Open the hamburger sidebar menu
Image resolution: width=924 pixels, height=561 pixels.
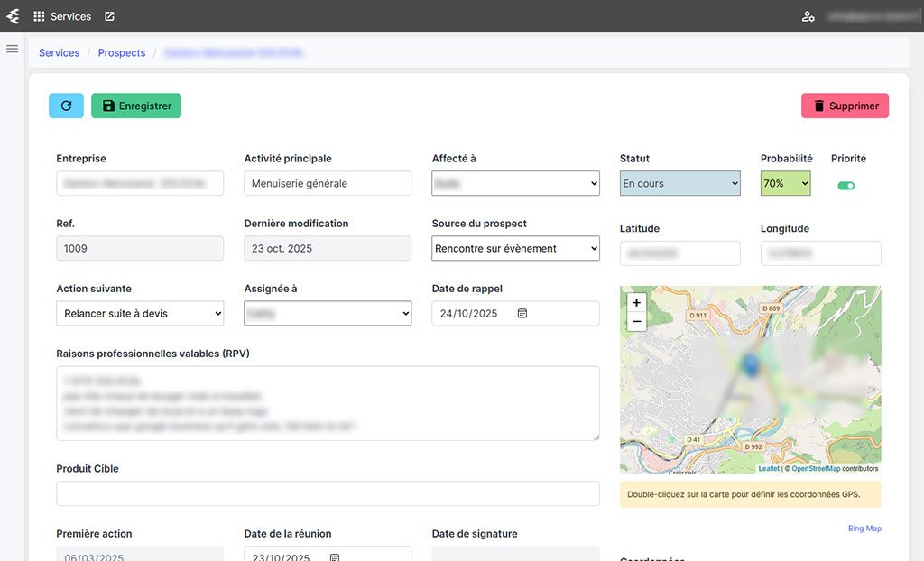click(13, 49)
